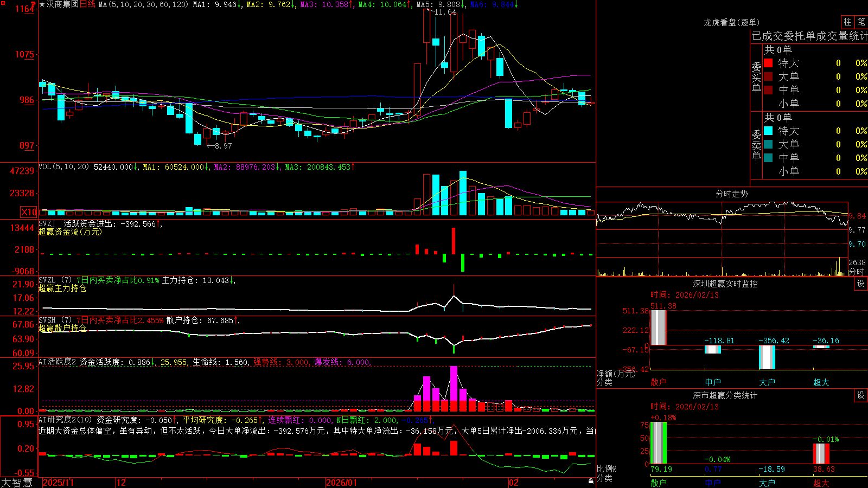The width and height of the screenshot is (868, 488).
Task: Click 超大 bar valued -36.16
Action: (x=821, y=347)
